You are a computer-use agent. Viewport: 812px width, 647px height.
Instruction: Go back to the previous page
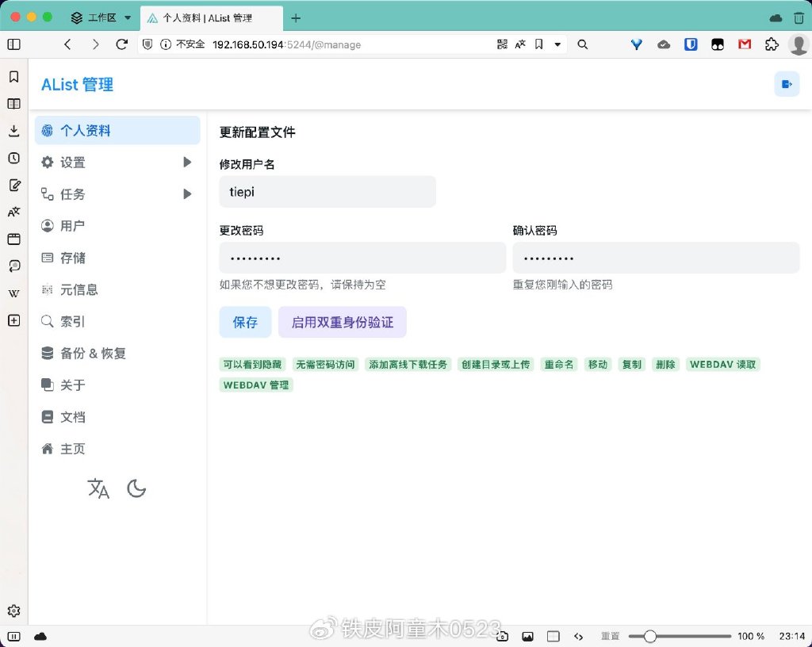[67, 44]
